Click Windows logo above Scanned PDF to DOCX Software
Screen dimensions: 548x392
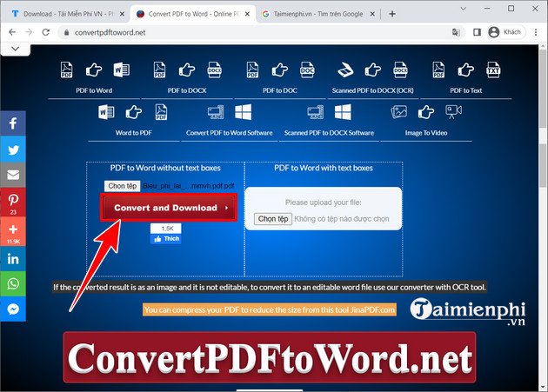tap(343, 112)
